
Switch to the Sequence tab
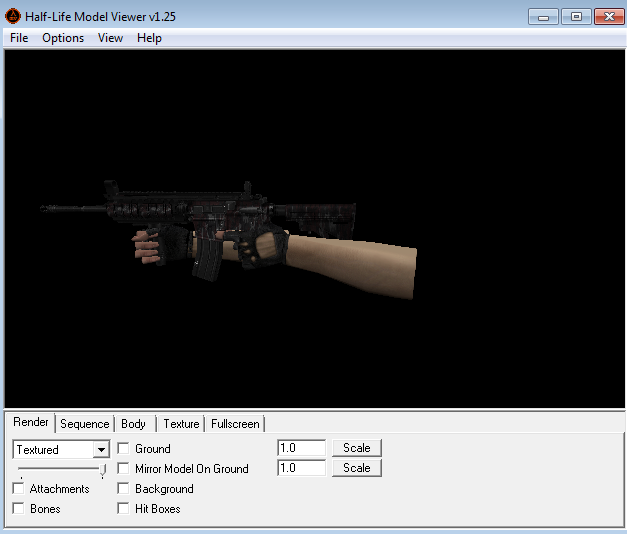click(x=84, y=424)
